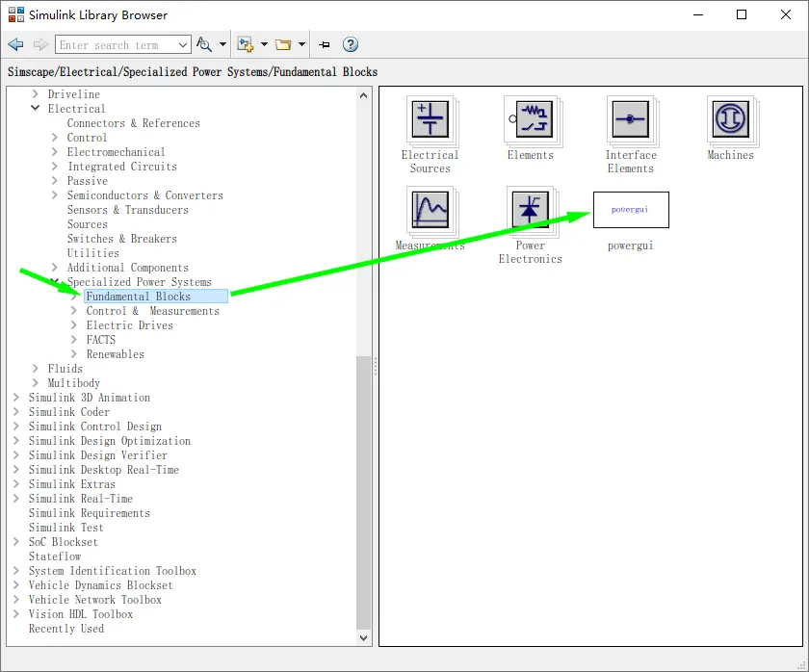This screenshot has width=809, height=672.
Task: Open the search options dropdown arrow
Action: (x=222, y=44)
